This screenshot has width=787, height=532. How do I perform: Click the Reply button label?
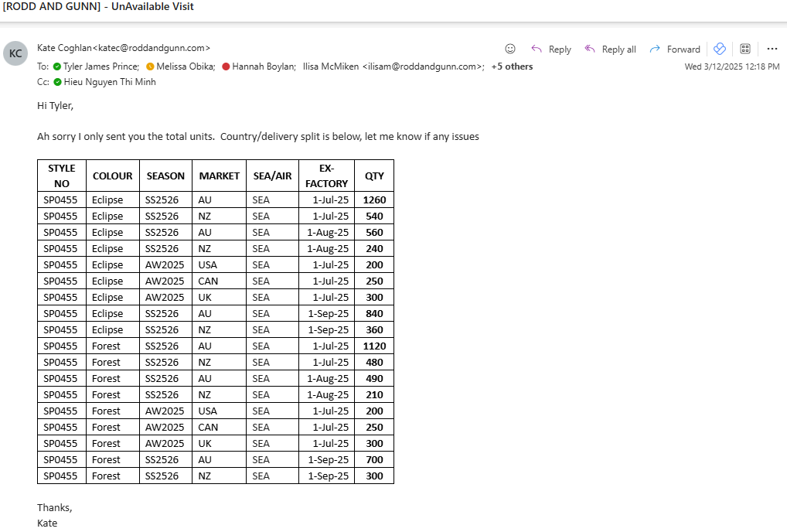560,49
